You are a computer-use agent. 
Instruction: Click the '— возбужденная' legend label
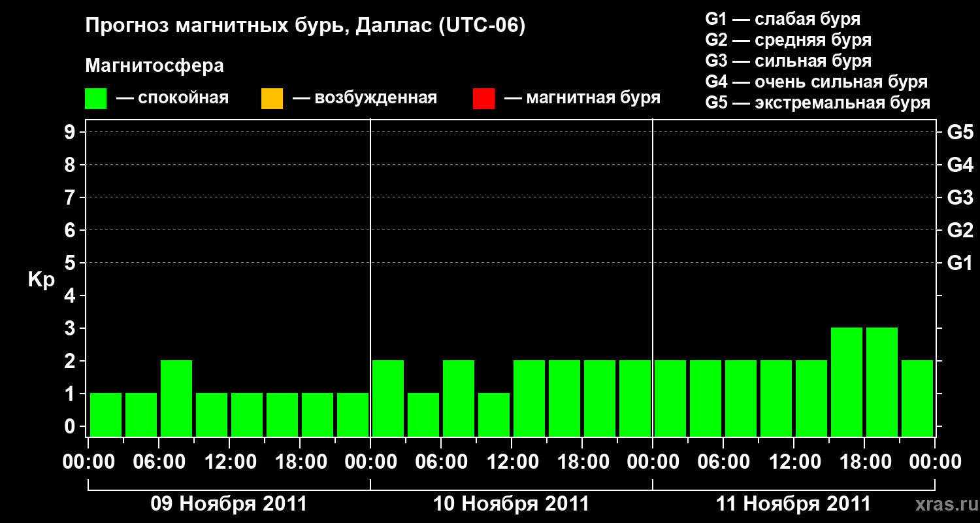click(365, 99)
